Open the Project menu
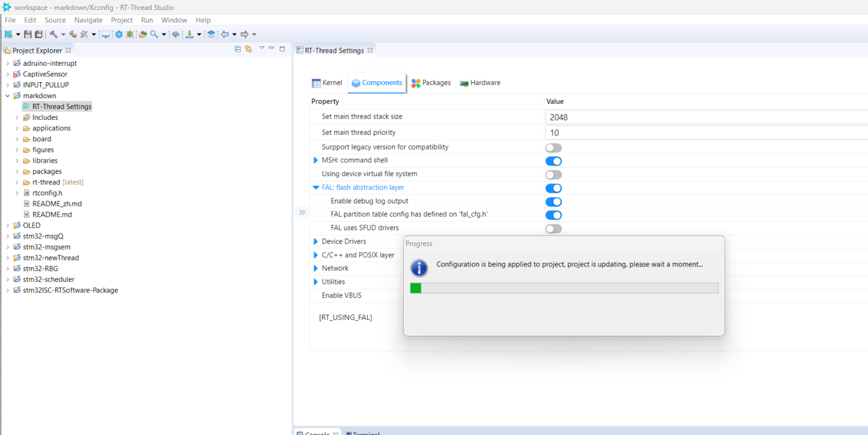This screenshot has width=868, height=435. click(122, 20)
